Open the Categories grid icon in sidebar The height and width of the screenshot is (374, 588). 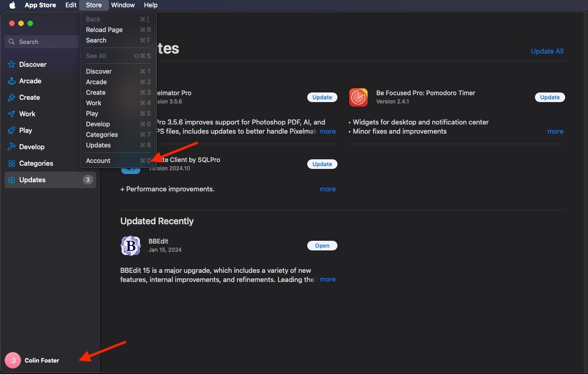(11, 163)
